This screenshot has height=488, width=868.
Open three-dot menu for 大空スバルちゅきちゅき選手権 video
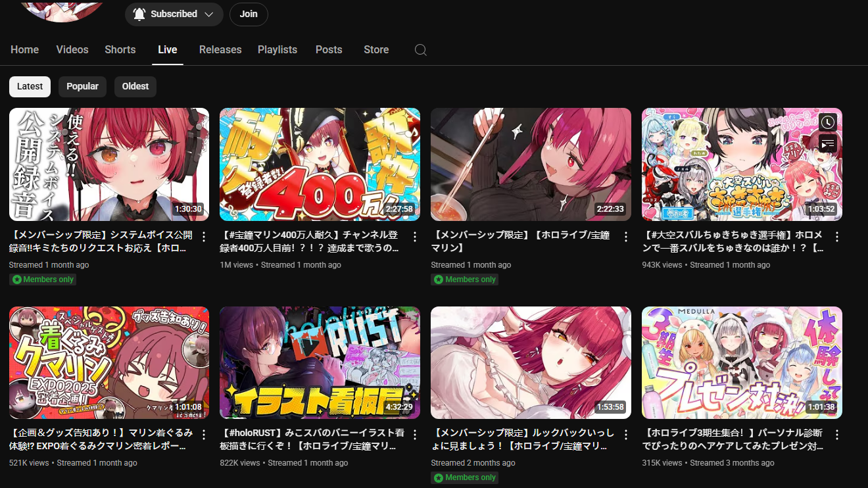[837, 237]
